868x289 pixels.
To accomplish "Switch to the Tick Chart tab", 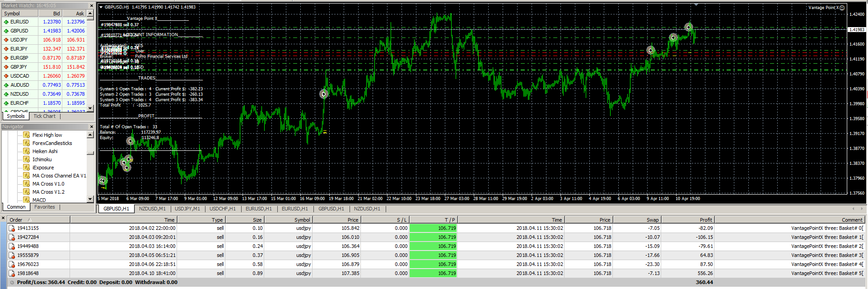I will [44, 116].
